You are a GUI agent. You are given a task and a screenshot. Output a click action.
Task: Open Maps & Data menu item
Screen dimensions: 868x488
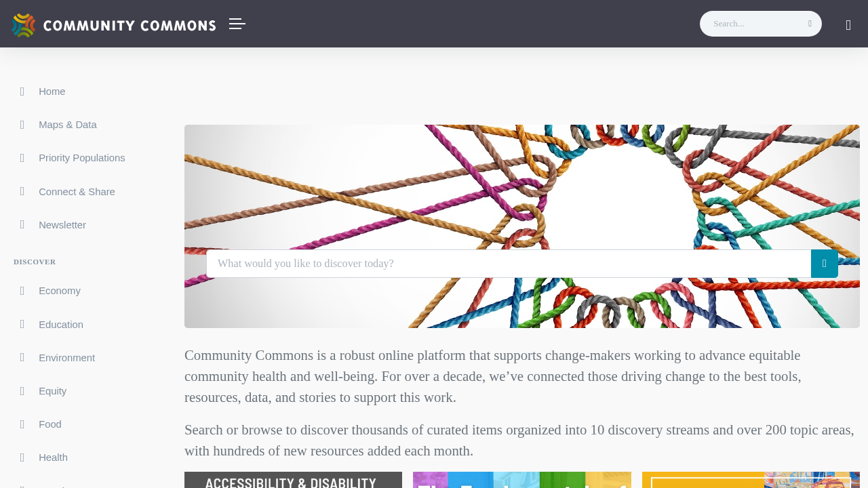click(68, 125)
